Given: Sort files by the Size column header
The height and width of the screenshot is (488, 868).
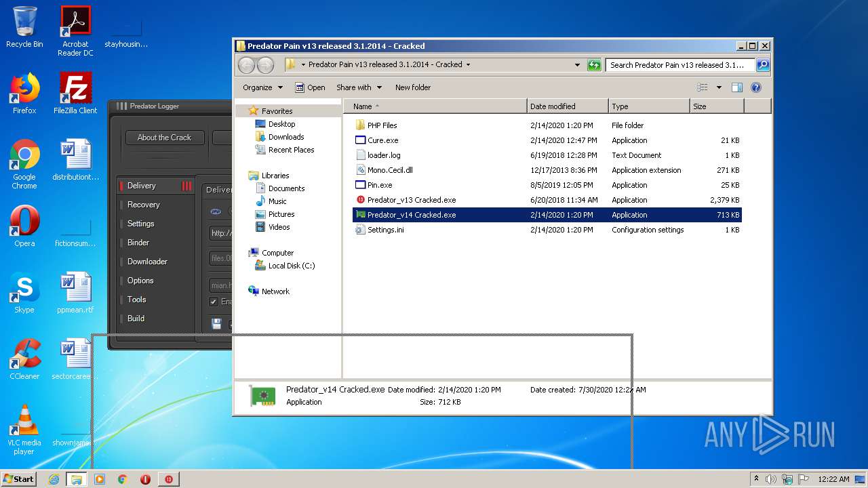Looking at the screenshot, I should click(717, 106).
